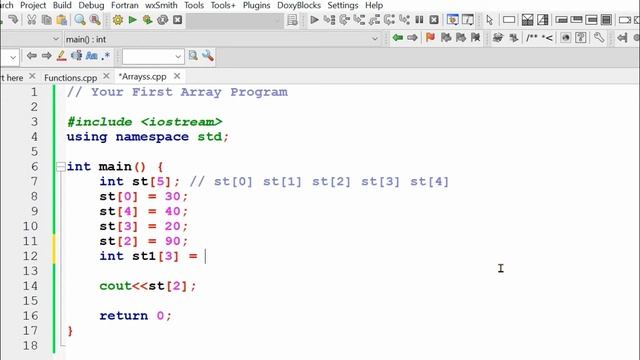Open the Fortran menu
The image size is (640, 360).
point(124,5)
